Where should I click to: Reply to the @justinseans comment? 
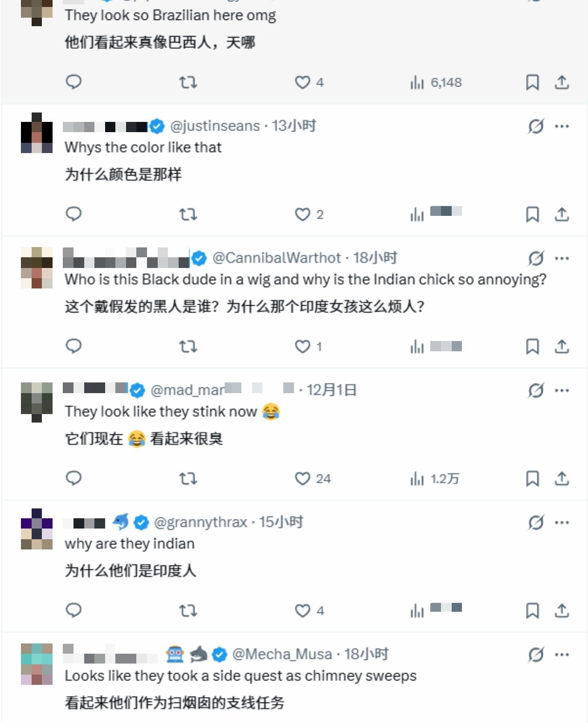(x=73, y=214)
